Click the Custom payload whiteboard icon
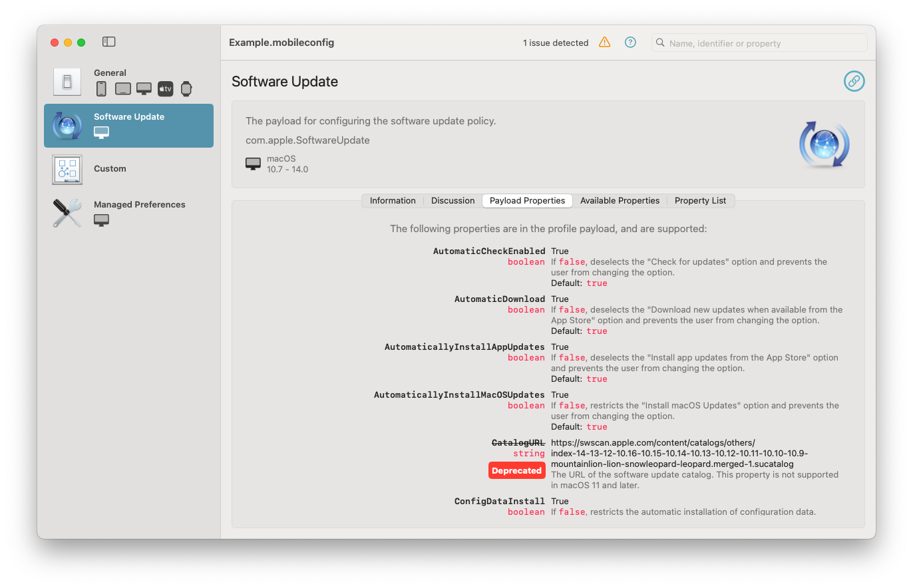The width and height of the screenshot is (913, 588). (x=67, y=170)
